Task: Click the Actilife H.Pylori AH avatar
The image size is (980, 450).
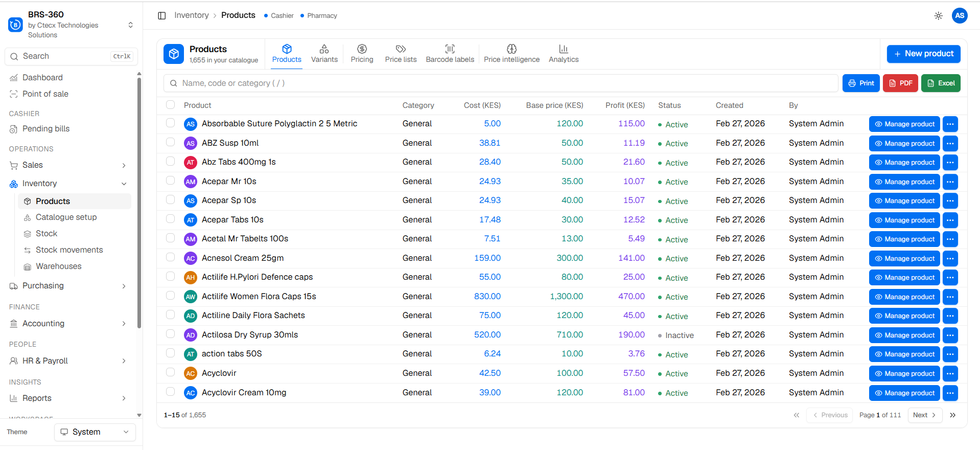Action: (x=191, y=277)
